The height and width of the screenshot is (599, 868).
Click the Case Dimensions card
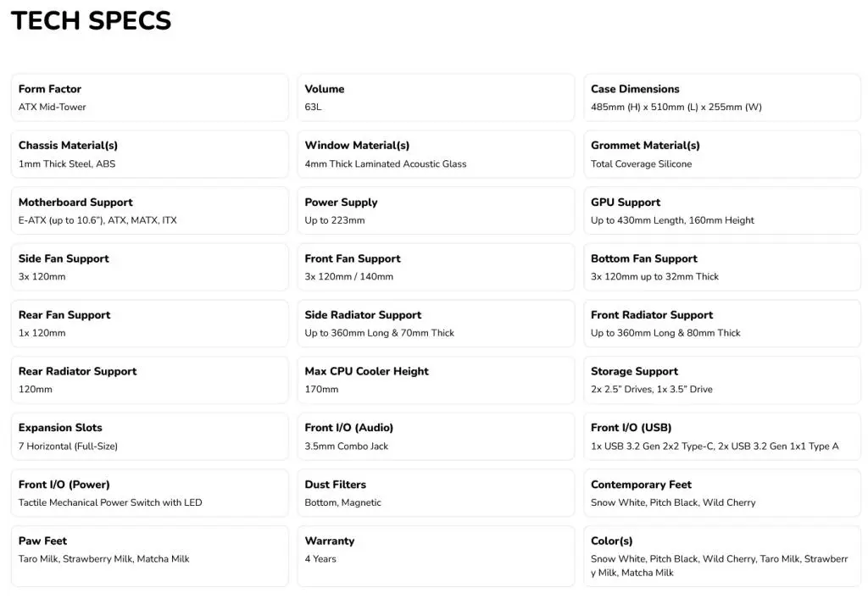click(722, 97)
